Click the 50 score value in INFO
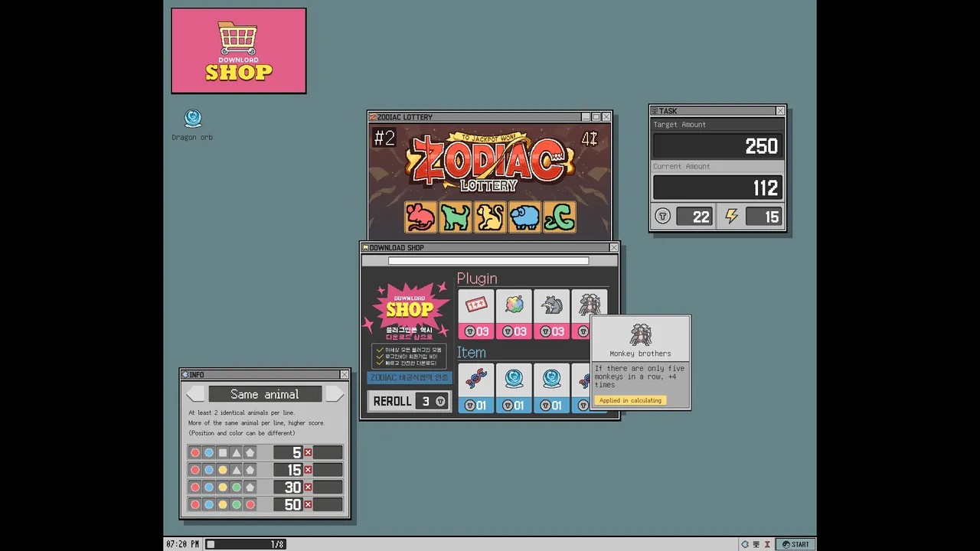Screen dimensions: 980x551 (288, 504)
